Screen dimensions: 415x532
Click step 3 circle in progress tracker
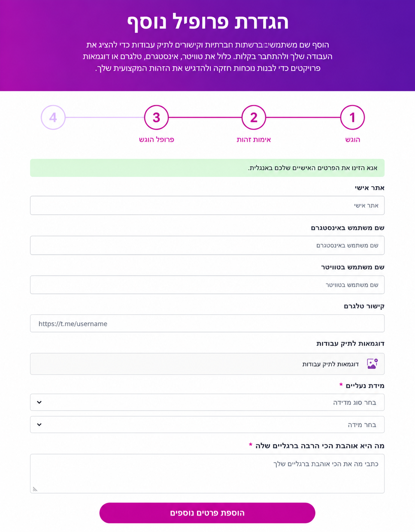(x=156, y=117)
